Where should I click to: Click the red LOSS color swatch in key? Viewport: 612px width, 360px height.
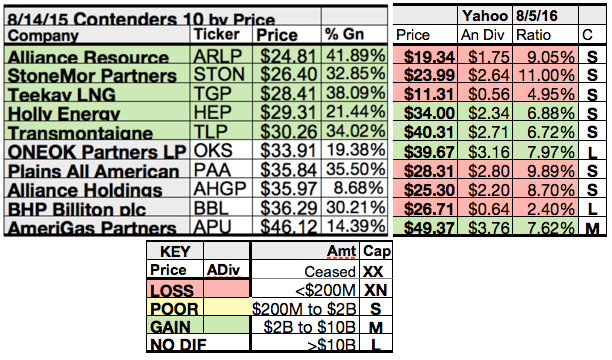click(227, 289)
